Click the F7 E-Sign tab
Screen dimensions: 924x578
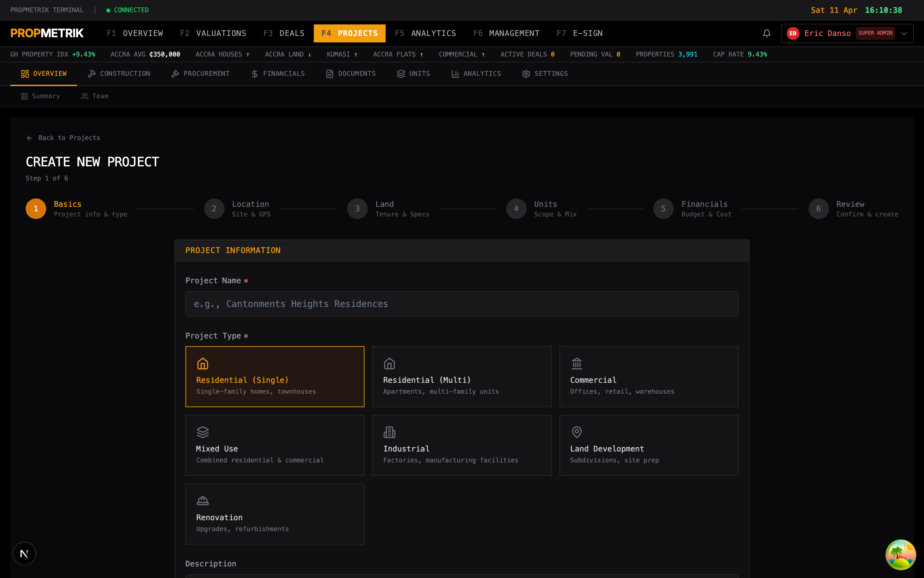[580, 33]
